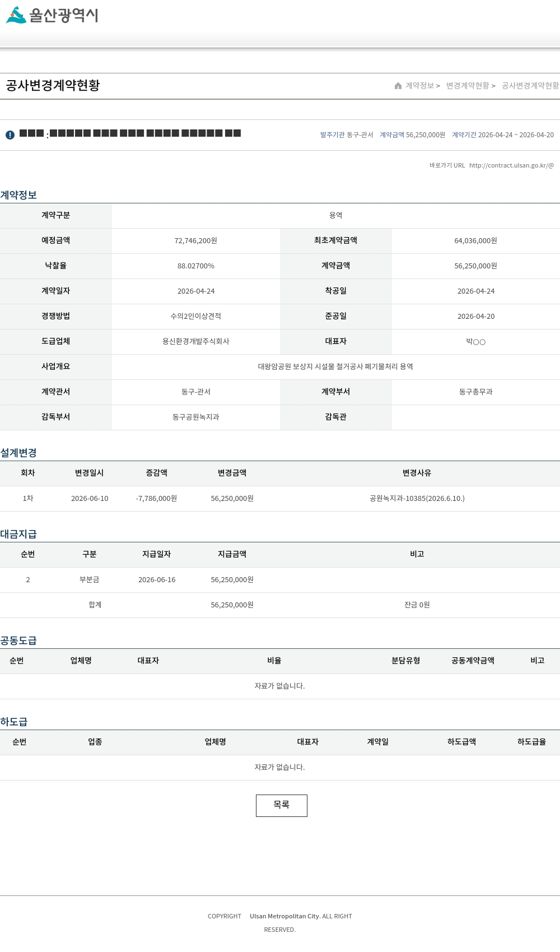
Task: Open the 계약정보 breadcrumb link
Action: pos(419,86)
